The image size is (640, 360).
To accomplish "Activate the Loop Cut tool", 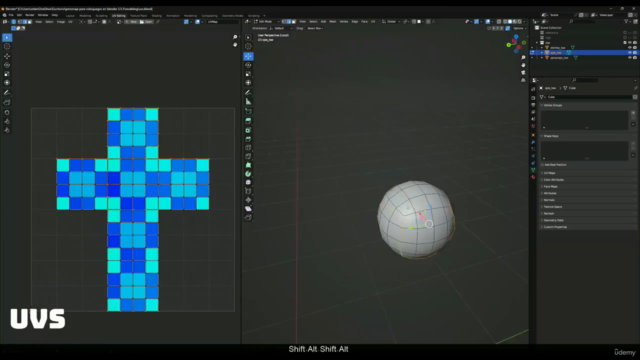I will pyautogui.click(x=248, y=148).
